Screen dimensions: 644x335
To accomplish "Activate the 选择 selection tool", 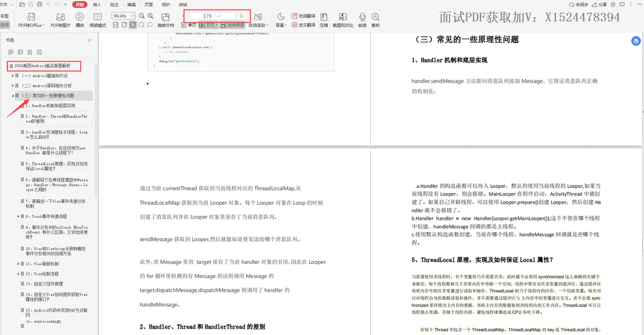I will pos(5,25).
